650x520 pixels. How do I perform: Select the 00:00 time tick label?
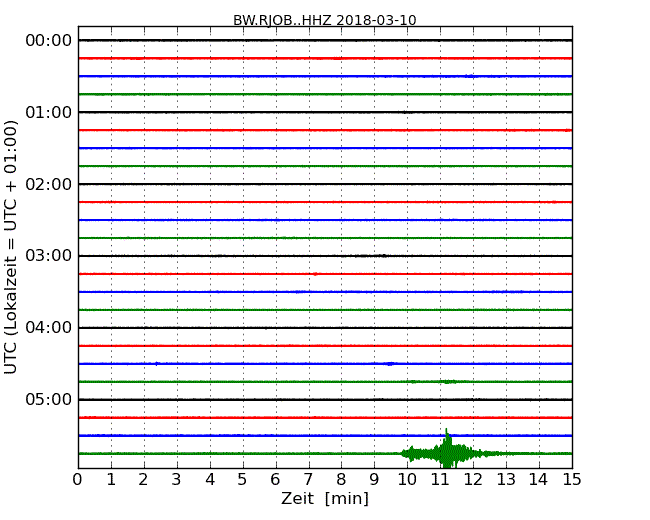[x=49, y=41]
